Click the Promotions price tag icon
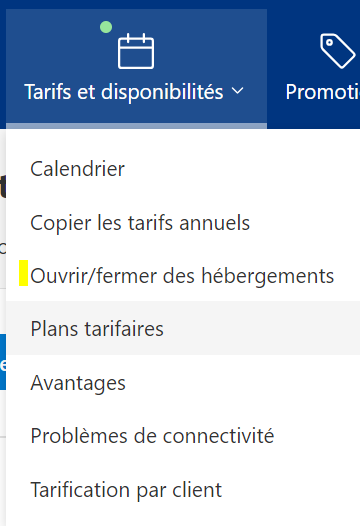This screenshot has height=526, width=360. [338, 51]
